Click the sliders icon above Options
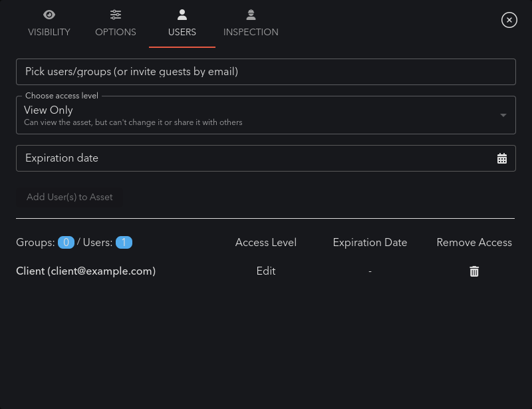Image resolution: width=532 pixels, height=409 pixels. pyautogui.click(x=116, y=15)
